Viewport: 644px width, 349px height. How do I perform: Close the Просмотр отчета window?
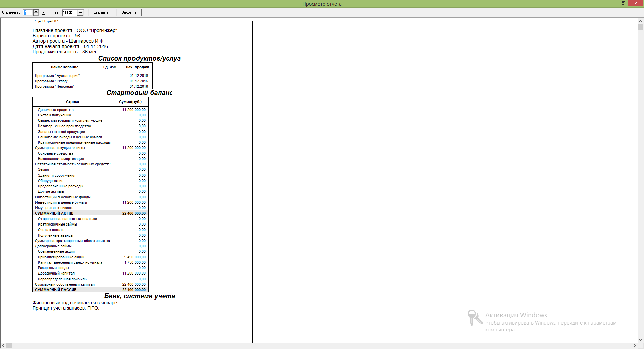click(636, 3)
